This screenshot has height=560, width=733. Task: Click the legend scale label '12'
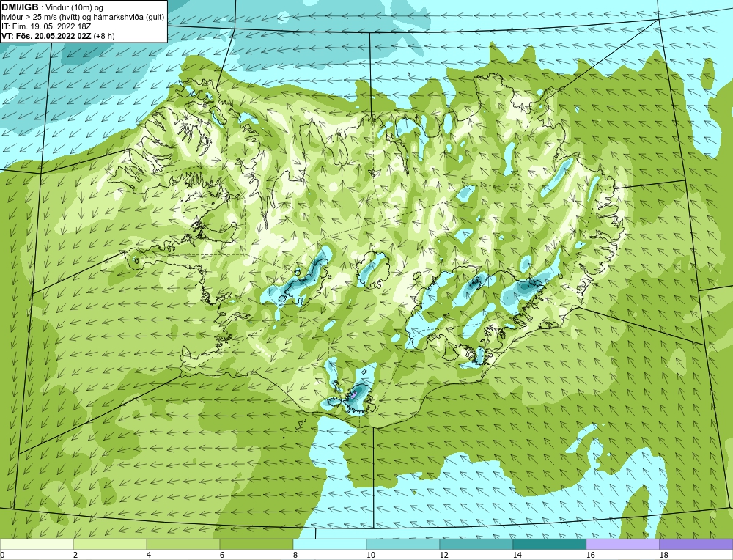(x=444, y=555)
